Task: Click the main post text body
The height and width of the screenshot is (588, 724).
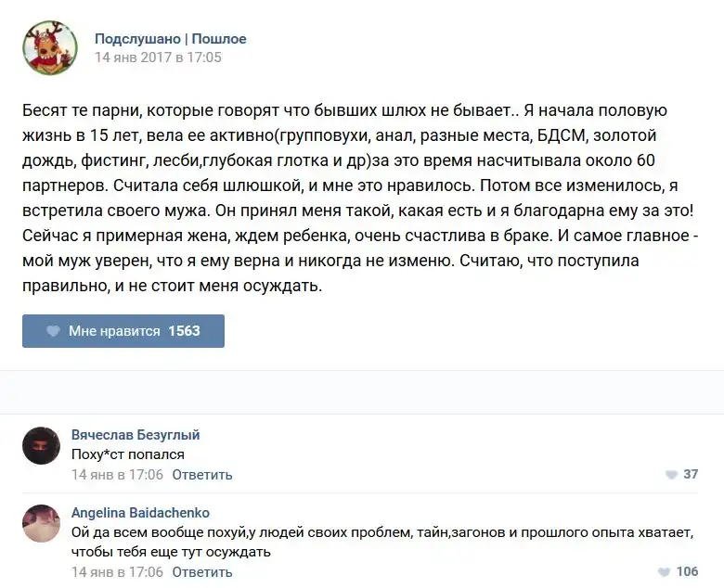Action: 343,198
